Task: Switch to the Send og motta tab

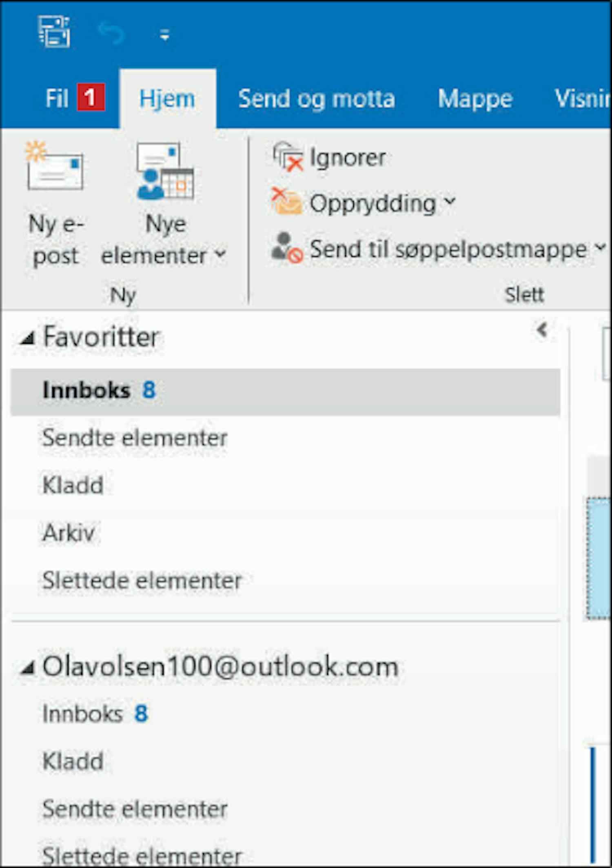Action: (x=317, y=99)
